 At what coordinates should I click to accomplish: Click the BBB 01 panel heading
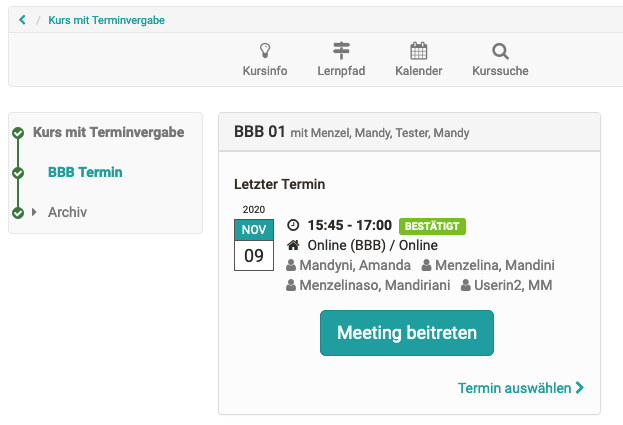260,132
